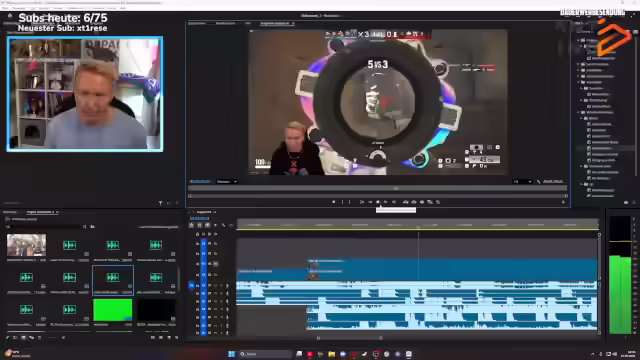Open the zoom level dropdown under monitor
Viewport: 640px width, 360px height.
pos(227,181)
